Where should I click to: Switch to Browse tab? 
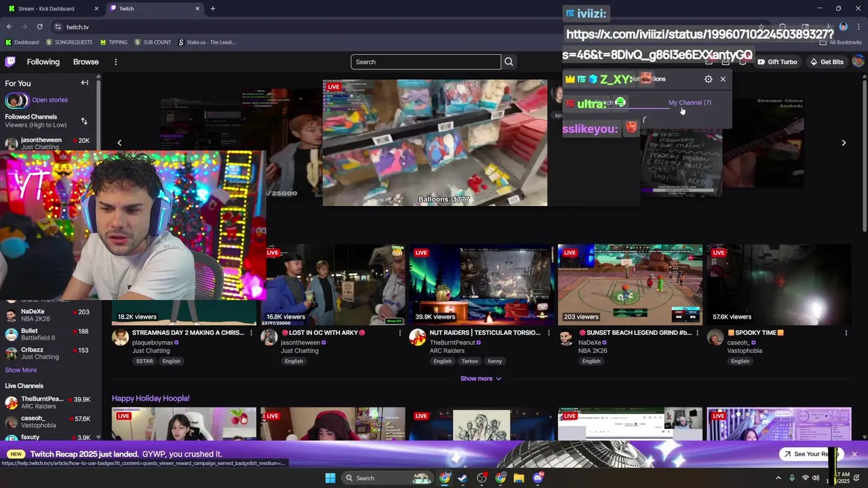(85, 62)
